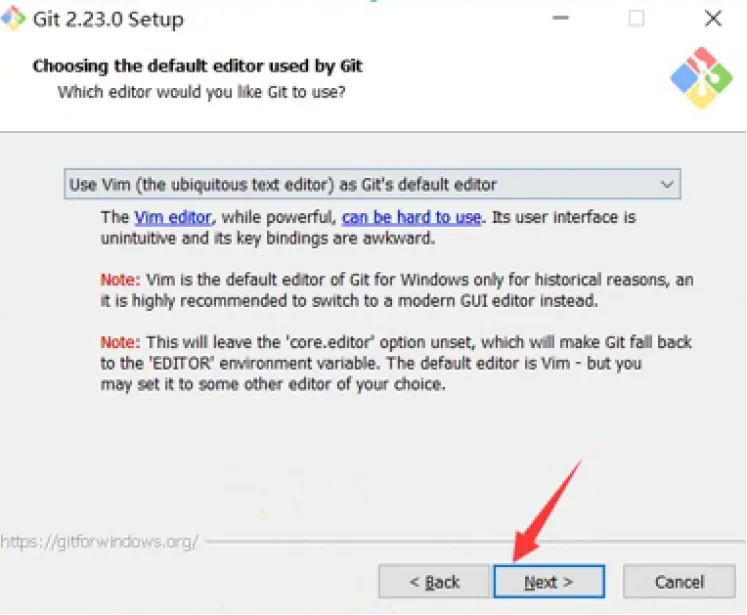Continue the installation with the Next button
Image resolution: width=747 pixels, height=615 pixels.
[549, 581]
